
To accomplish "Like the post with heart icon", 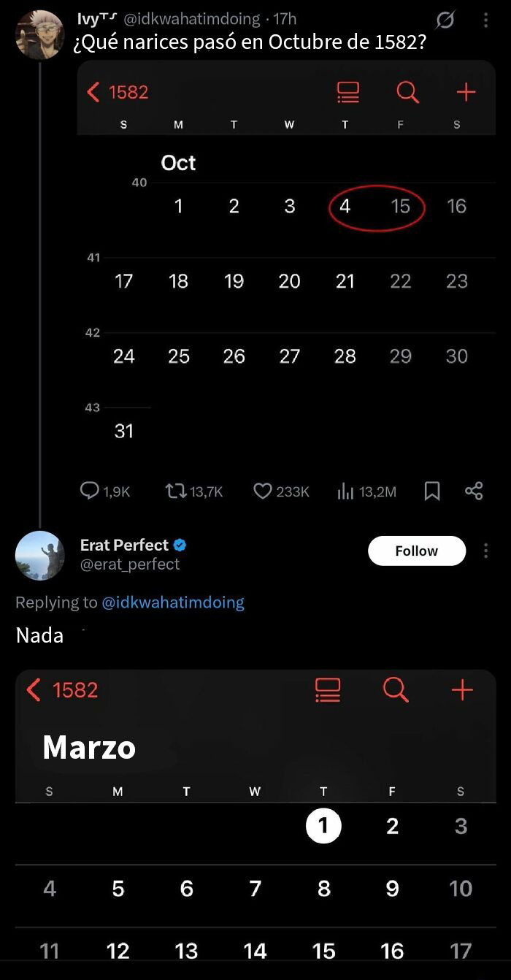I will pyautogui.click(x=263, y=491).
